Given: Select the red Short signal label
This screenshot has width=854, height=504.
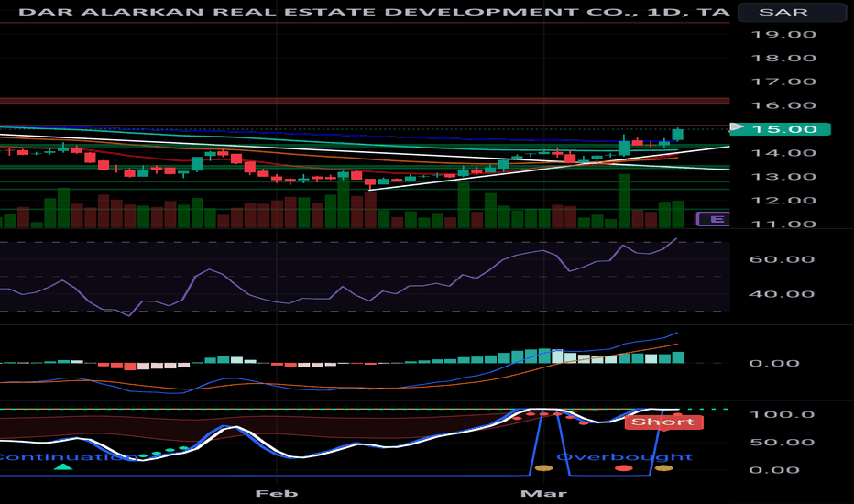Looking at the screenshot, I should [x=663, y=422].
